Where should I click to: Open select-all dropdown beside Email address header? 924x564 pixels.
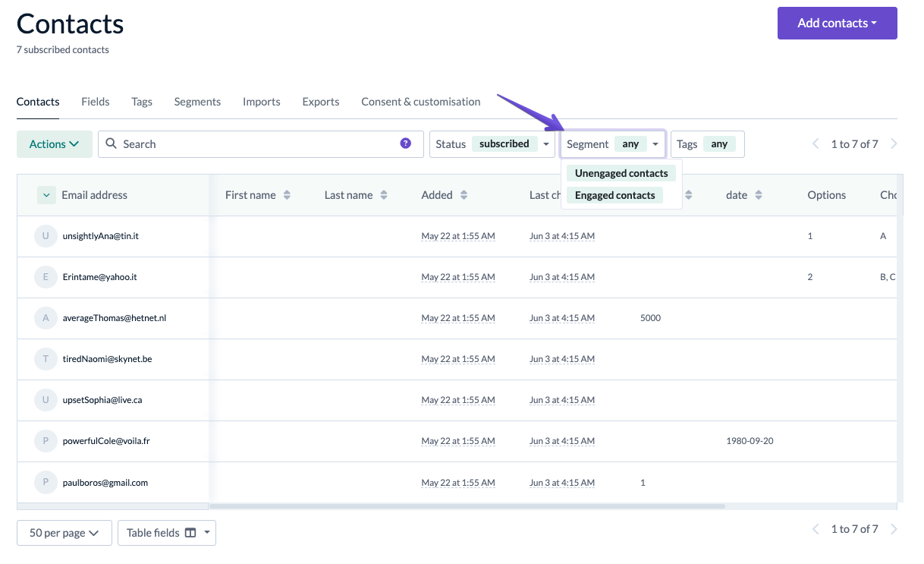pyautogui.click(x=46, y=195)
